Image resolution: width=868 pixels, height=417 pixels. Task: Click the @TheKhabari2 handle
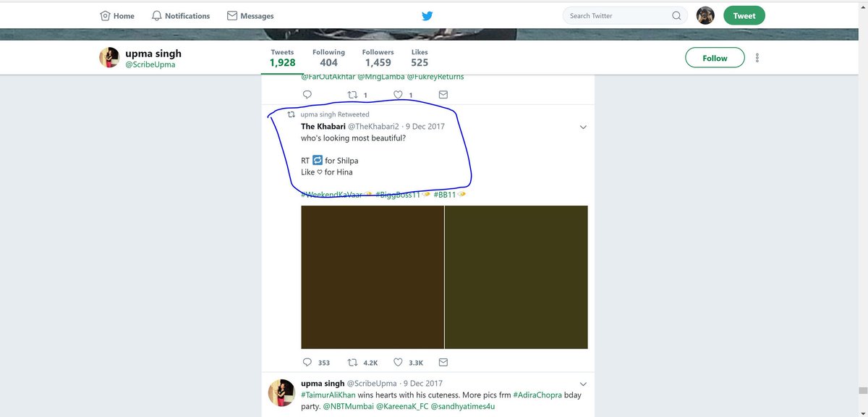coord(373,126)
